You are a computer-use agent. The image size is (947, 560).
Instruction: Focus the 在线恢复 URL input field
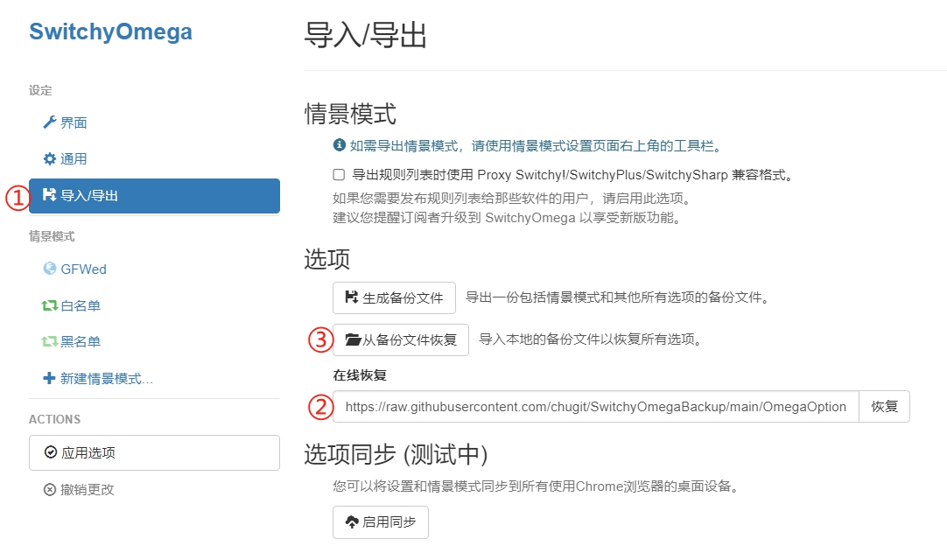tap(595, 407)
